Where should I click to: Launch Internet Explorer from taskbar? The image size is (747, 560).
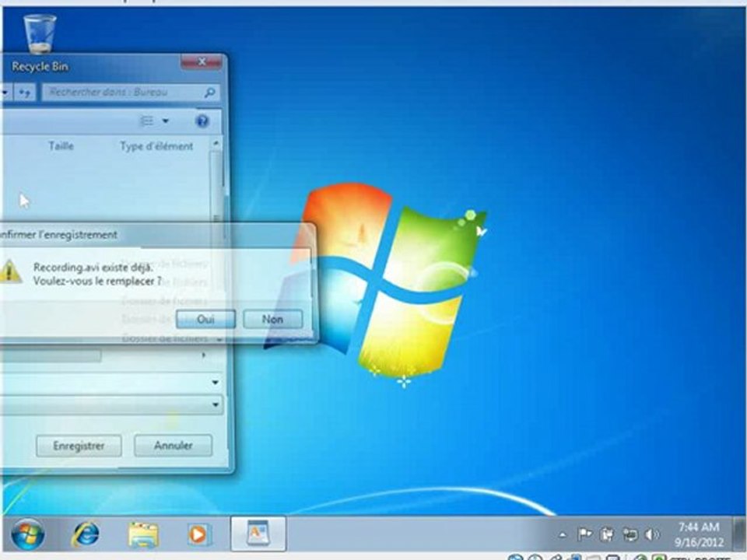pos(86,534)
